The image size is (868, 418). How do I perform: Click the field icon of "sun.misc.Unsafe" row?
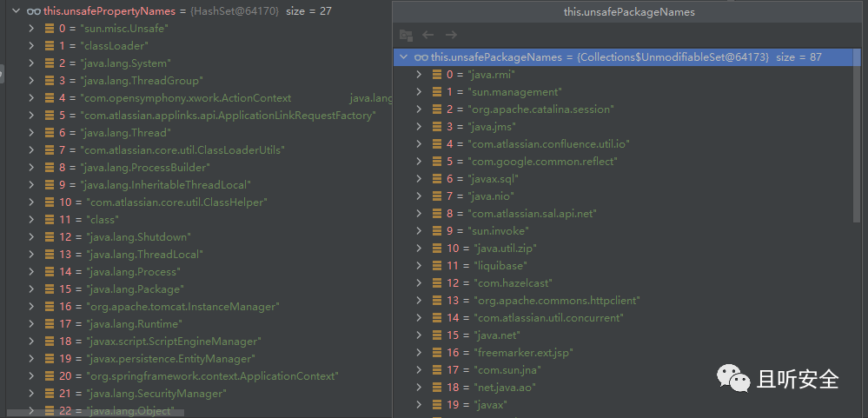[x=50, y=28]
